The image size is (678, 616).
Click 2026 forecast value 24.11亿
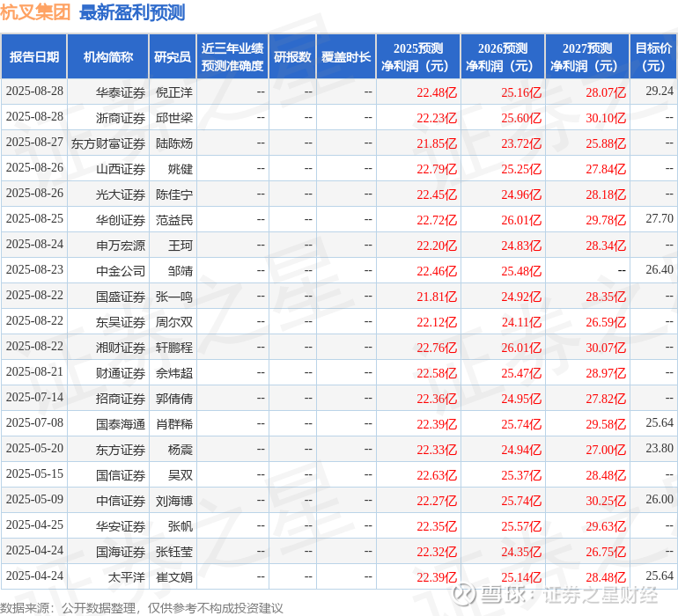521,322
